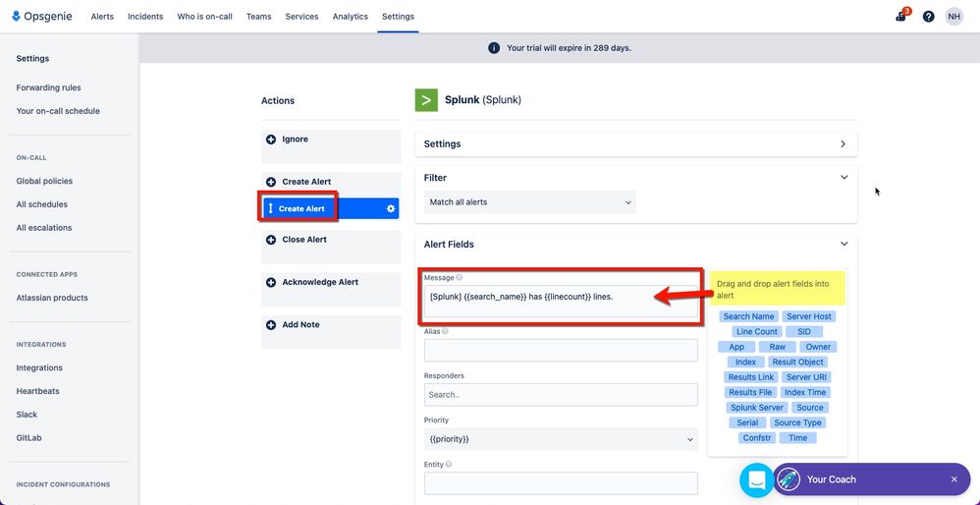Click help icon beside Alias label
This screenshot has width=980, height=505.
445,332
